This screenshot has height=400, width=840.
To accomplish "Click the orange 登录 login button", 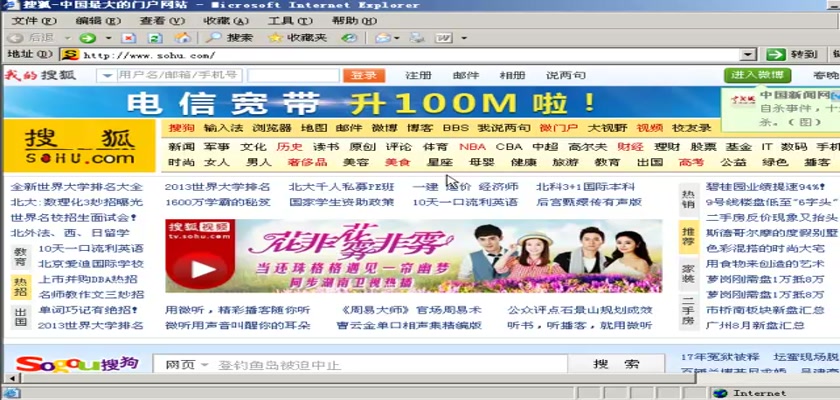I will (x=364, y=75).
